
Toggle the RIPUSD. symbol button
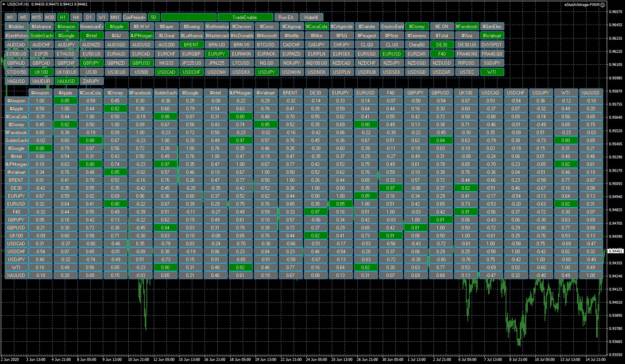(467, 63)
